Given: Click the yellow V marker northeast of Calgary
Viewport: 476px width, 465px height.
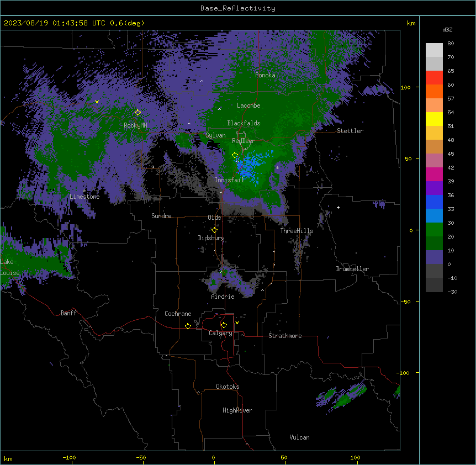Looking at the screenshot, I should click(x=237, y=323).
